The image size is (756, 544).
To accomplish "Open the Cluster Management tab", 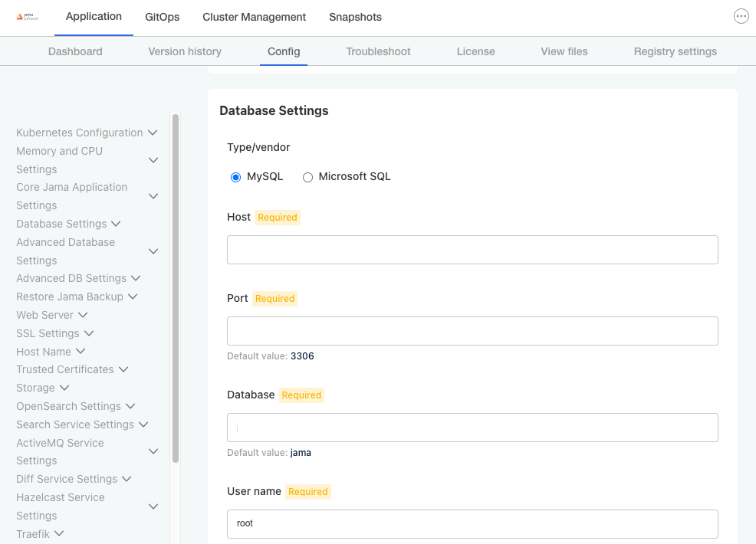I will point(254,17).
